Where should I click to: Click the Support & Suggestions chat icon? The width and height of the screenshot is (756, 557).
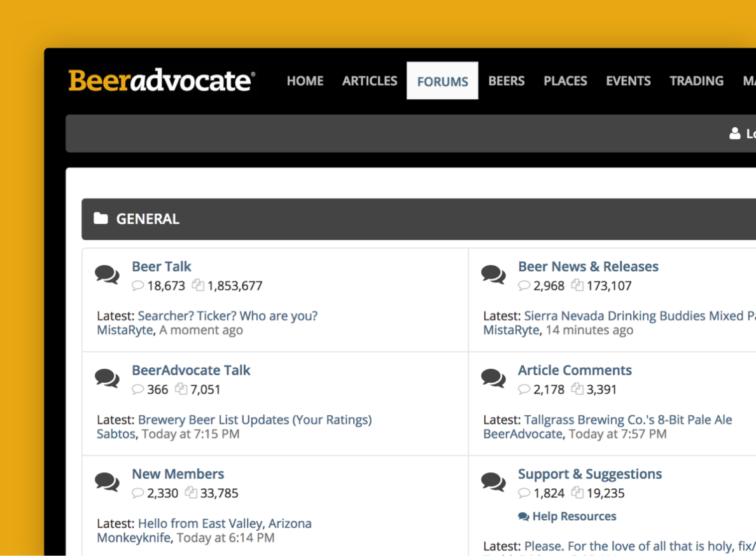[x=493, y=482]
